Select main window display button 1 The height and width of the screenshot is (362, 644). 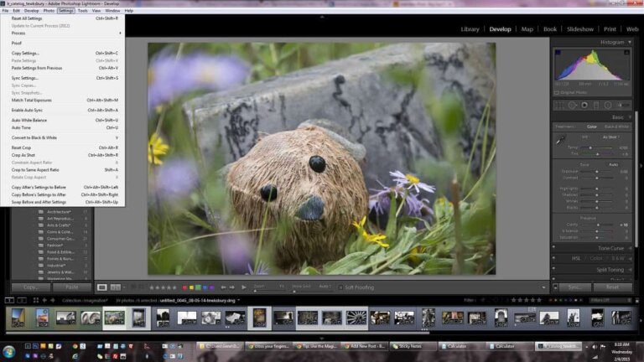click(9, 301)
